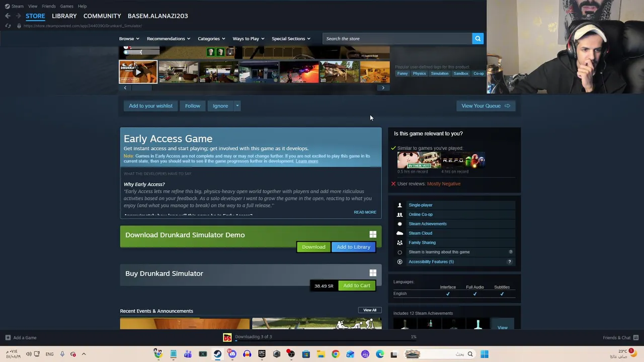Download the Drunkard Simulator demo

point(313,247)
